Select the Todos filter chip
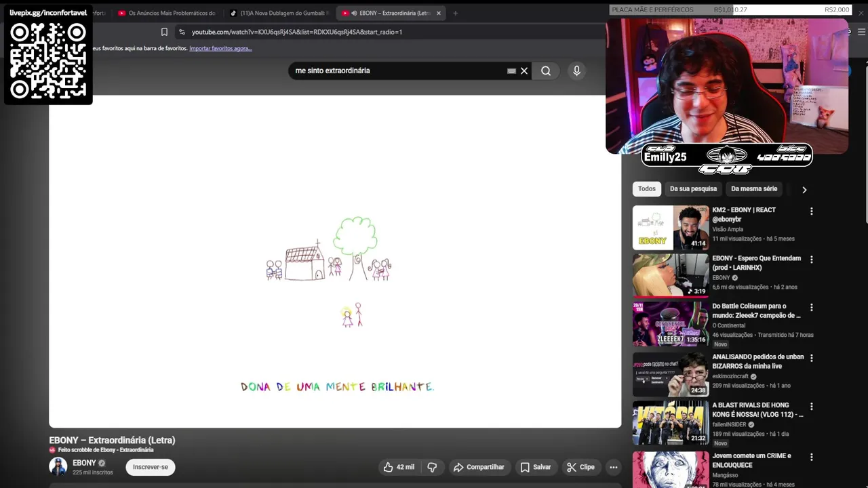 tap(647, 189)
